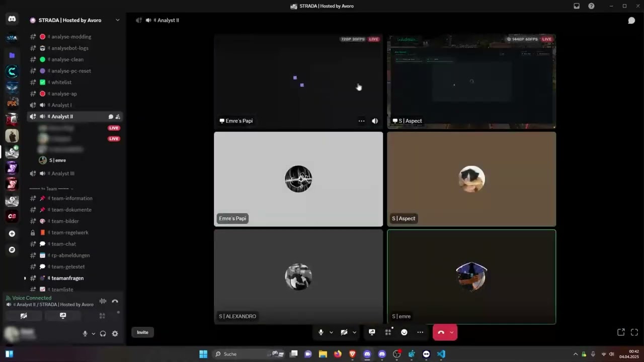Open microphone input options arrow in call bar
The image size is (644, 362).
click(x=331, y=332)
